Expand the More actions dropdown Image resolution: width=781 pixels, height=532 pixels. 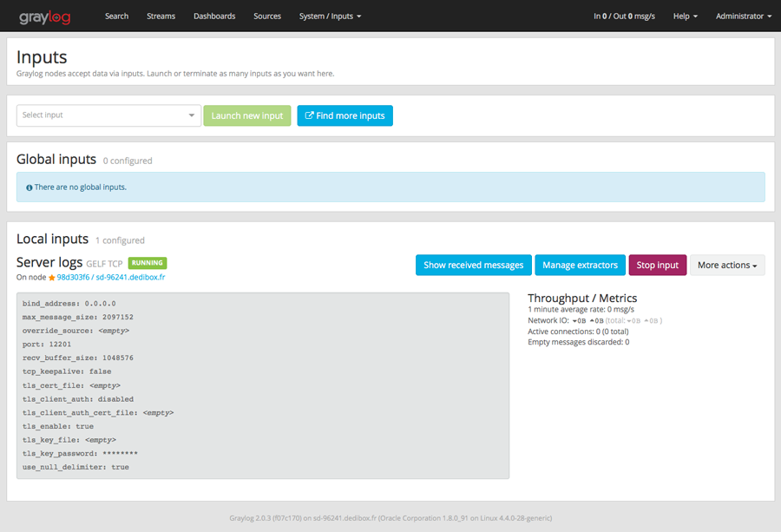tap(727, 265)
